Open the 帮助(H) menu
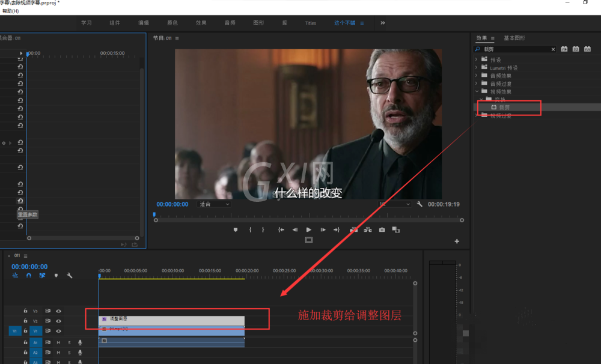Screen dimensions: 601x364 (x=10, y=11)
